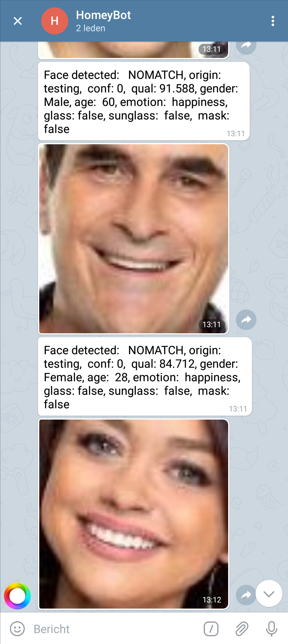288x644 pixels.
Task: Open the top cropped photo thumbnail
Action: click(134, 50)
